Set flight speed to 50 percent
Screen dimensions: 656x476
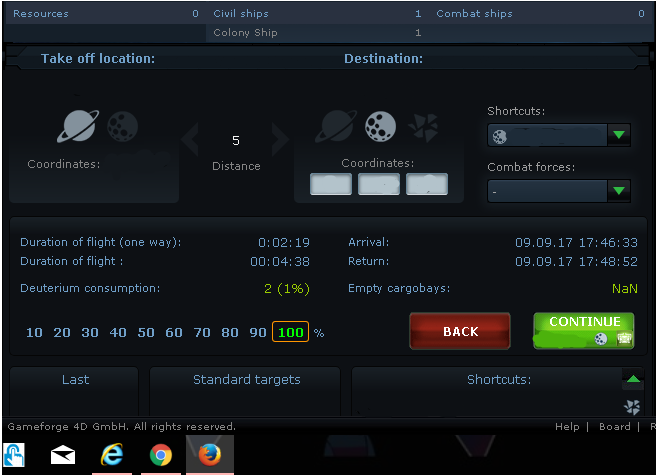pyautogui.click(x=146, y=333)
